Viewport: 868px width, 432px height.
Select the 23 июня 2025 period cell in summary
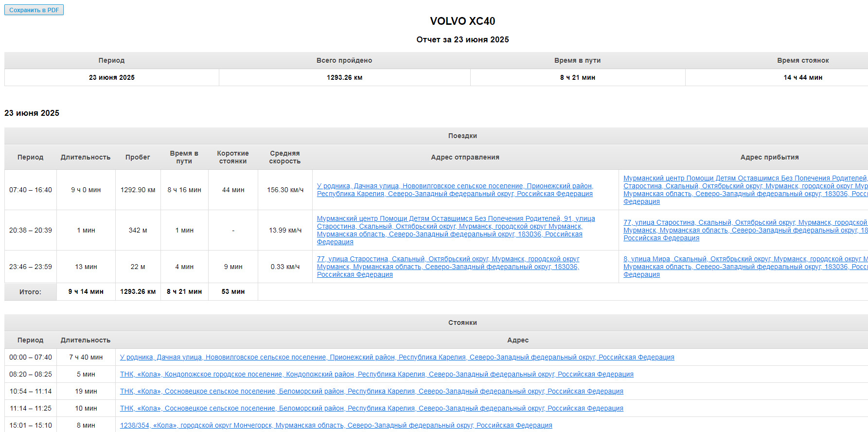[x=111, y=77]
